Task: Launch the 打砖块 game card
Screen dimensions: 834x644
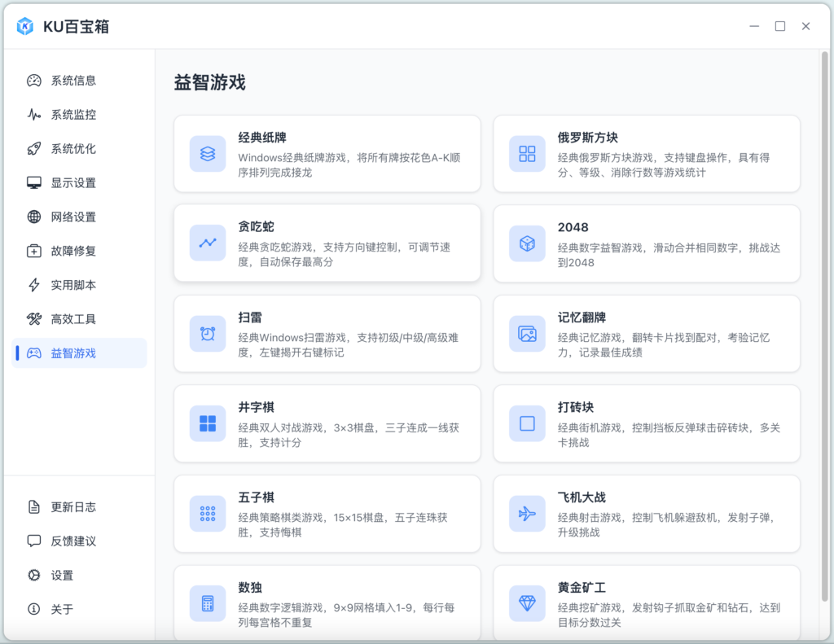Action: point(647,424)
